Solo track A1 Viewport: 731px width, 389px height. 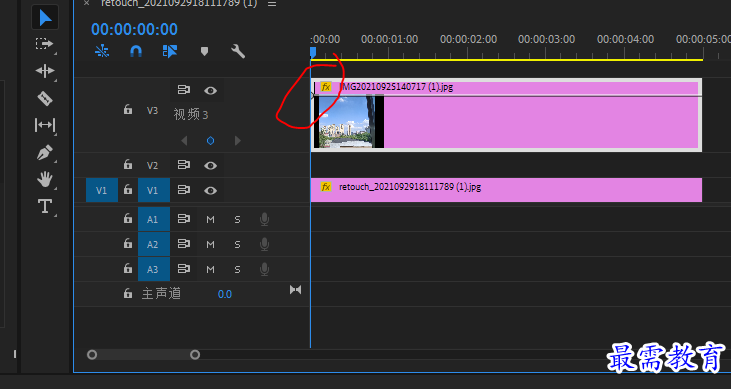click(237, 219)
